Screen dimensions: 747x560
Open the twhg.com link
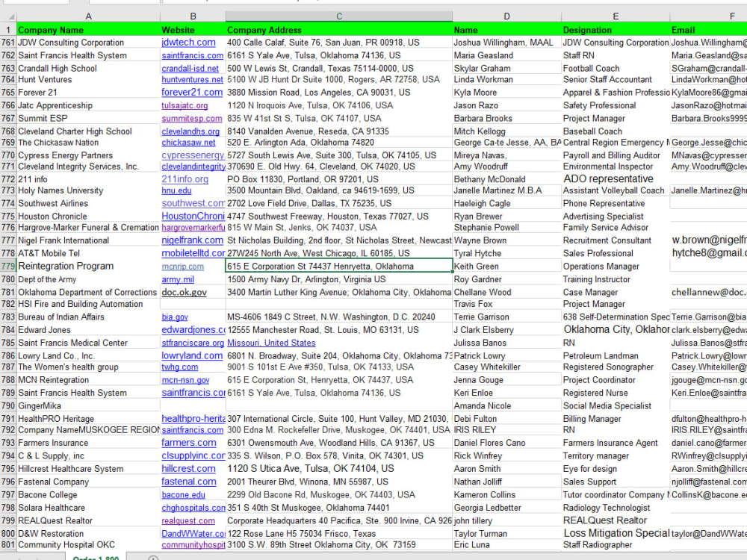tap(179, 367)
